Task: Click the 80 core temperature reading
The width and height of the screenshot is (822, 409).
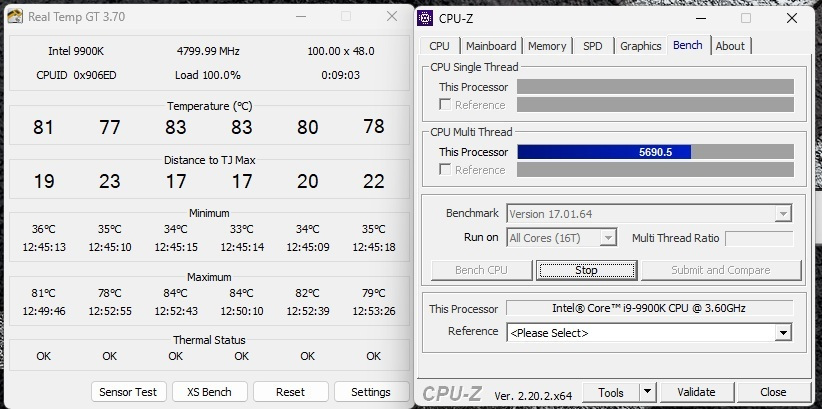Action: click(x=308, y=127)
